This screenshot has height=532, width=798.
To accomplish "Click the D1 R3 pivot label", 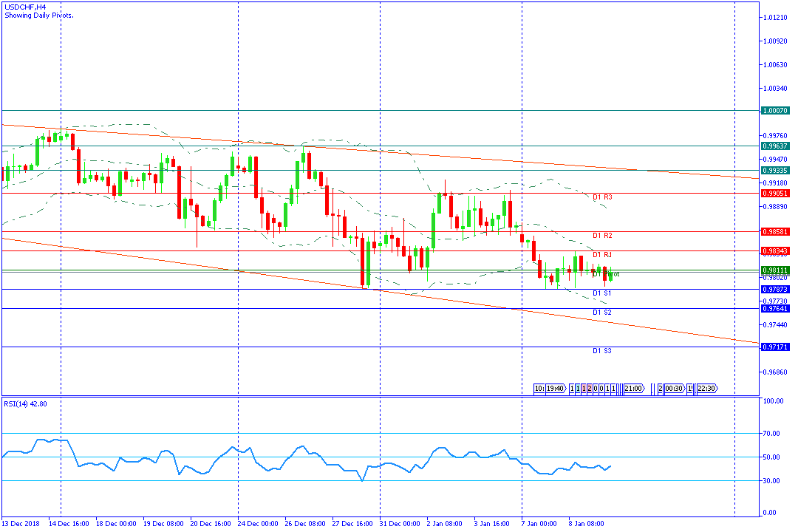I will (x=602, y=198).
